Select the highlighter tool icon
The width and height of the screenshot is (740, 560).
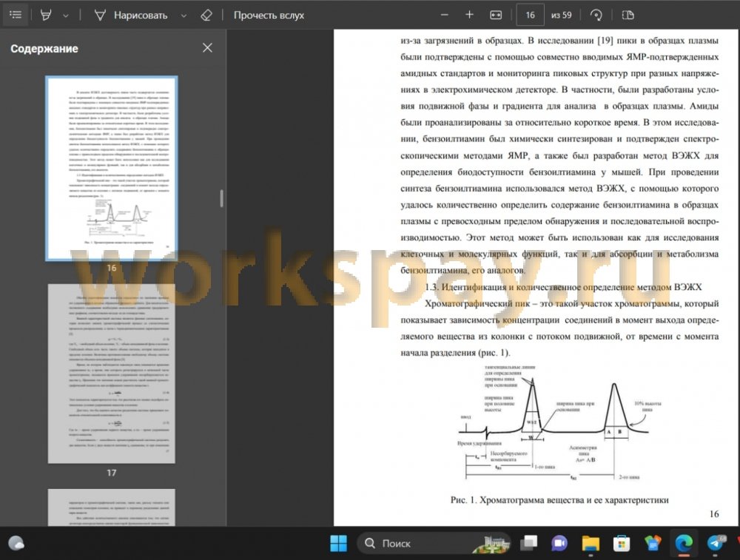click(46, 15)
